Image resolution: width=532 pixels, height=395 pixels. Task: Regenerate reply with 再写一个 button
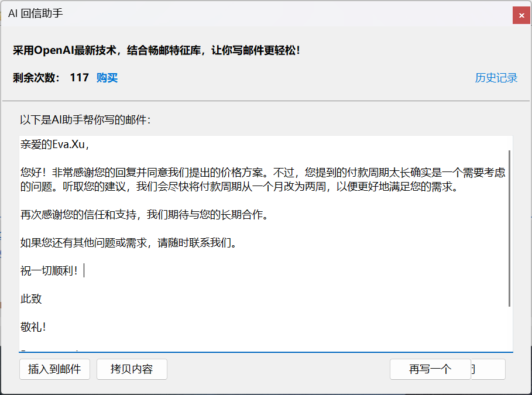[430, 369]
